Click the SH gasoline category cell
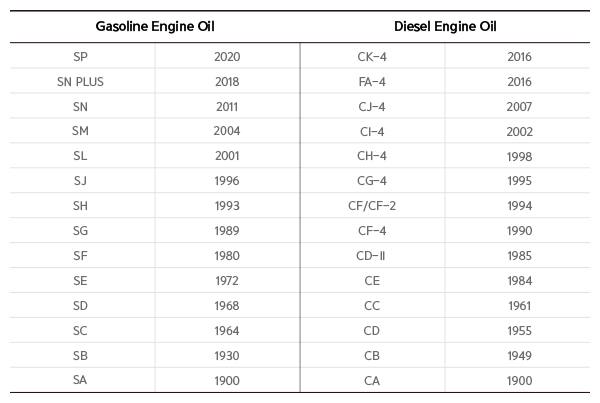 [81, 206]
